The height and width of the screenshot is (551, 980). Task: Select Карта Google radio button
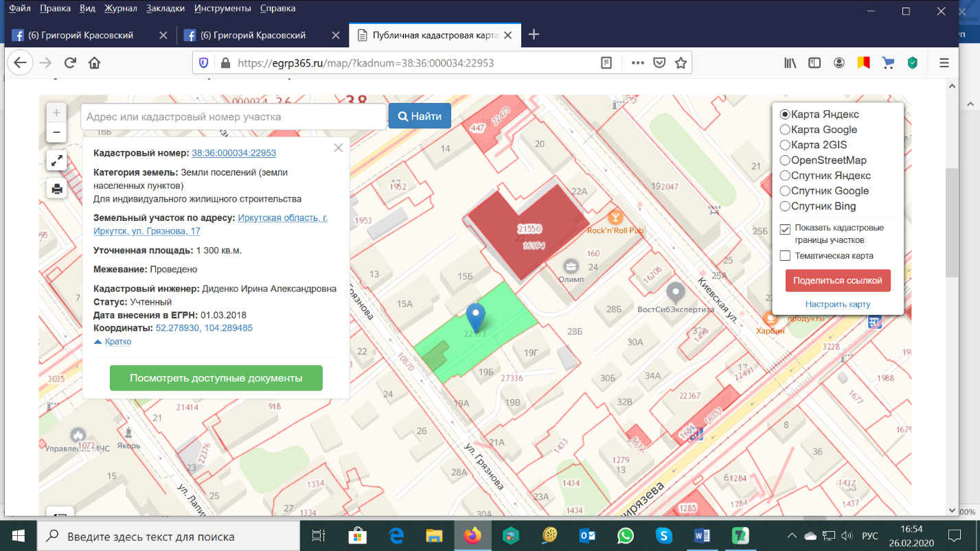[x=785, y=130]
